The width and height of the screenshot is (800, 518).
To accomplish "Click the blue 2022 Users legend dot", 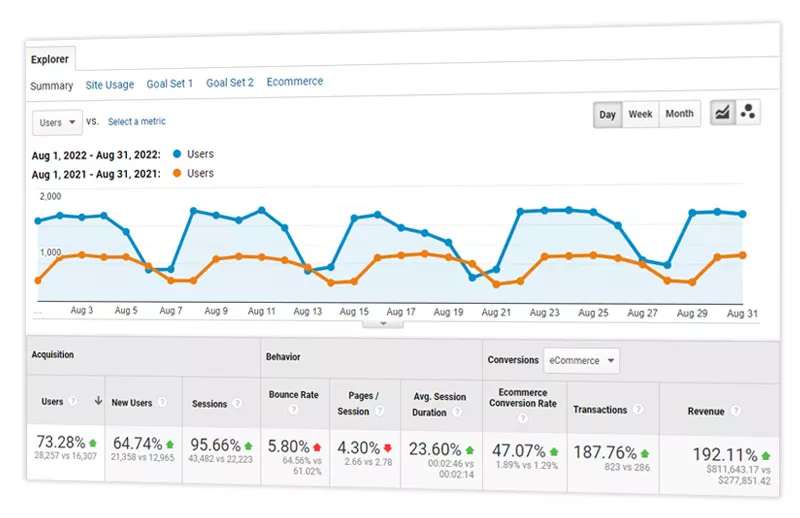I will click(x=177, y=154).
